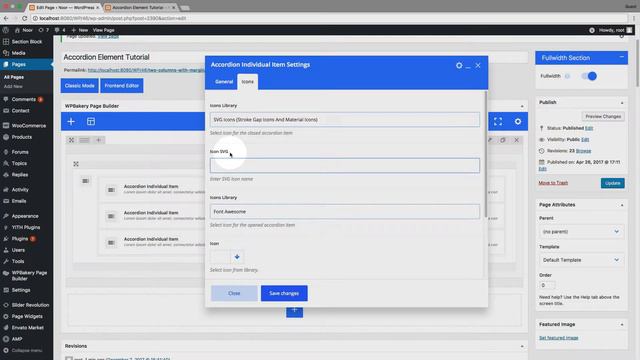Click Move to Trash link
Image resolution: width=640 pixels, height=360 pixels.
[x=553, y=183]
